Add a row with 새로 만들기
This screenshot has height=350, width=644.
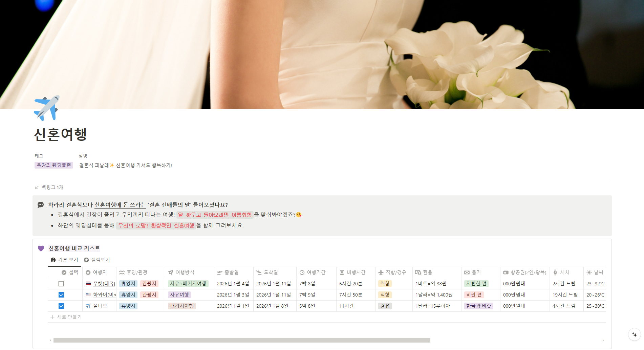66,317
